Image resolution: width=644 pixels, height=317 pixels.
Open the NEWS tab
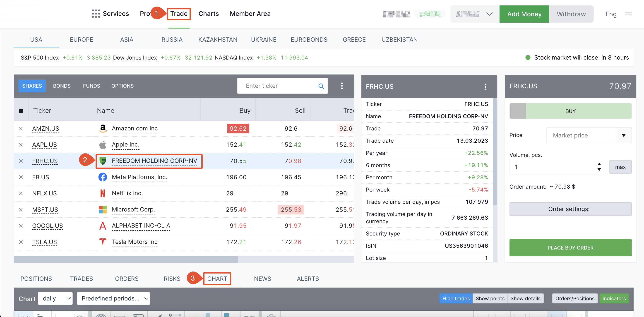pos(262,279)
